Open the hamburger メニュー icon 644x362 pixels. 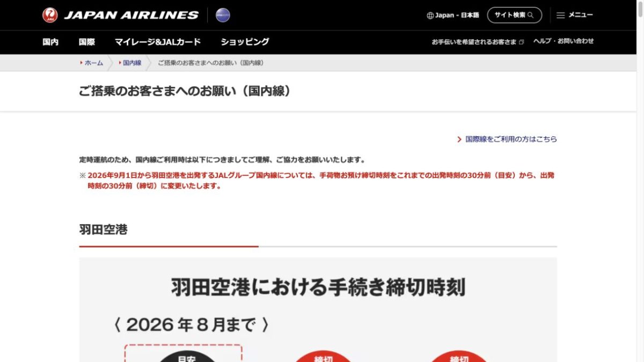click(560, 16)
